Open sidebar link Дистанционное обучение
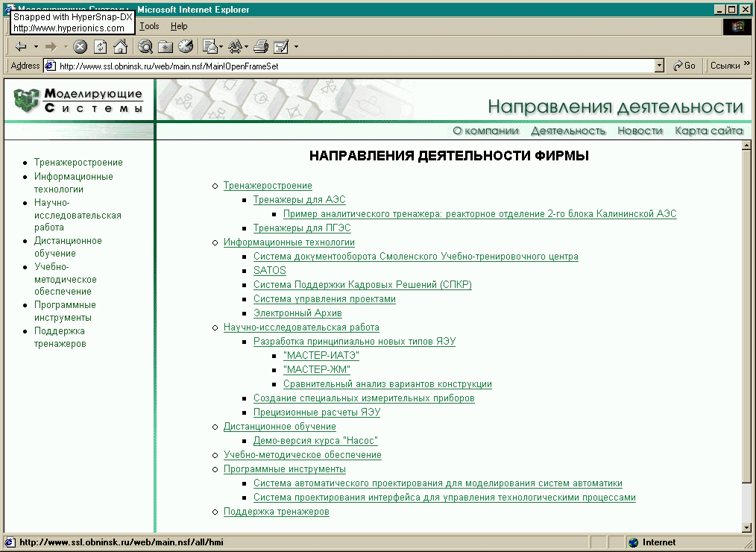 point(68,247)
